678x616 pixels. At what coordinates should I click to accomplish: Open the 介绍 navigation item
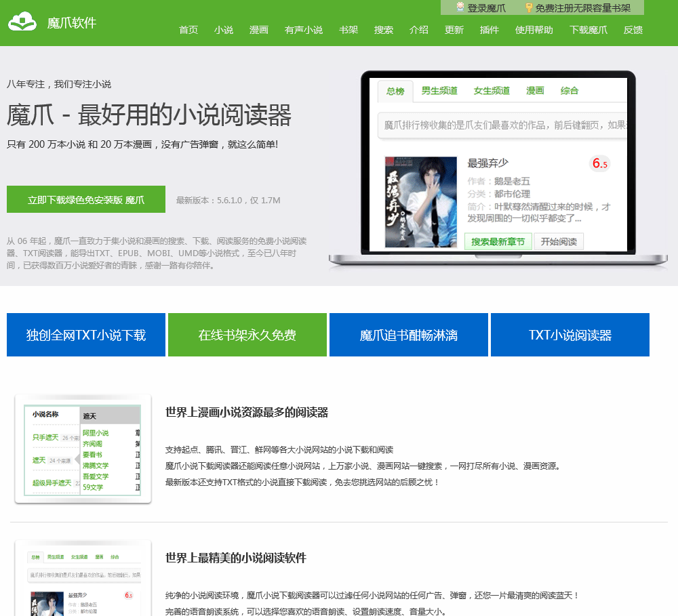click(x=419, y=30)
